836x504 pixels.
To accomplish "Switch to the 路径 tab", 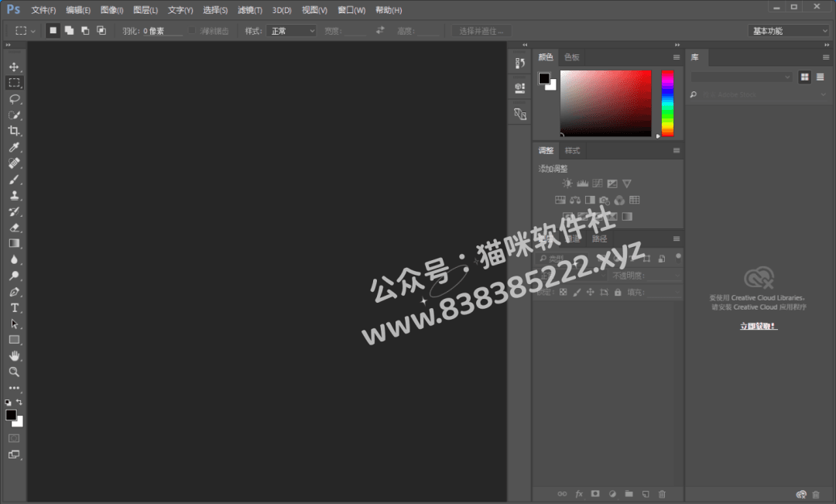I will tap(599, 238).
